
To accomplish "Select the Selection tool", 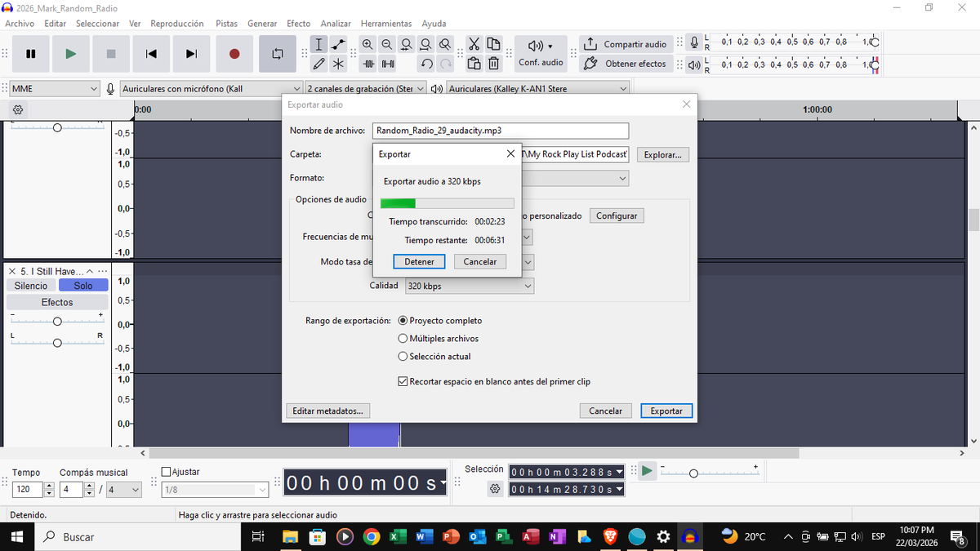I will [318, 44].
